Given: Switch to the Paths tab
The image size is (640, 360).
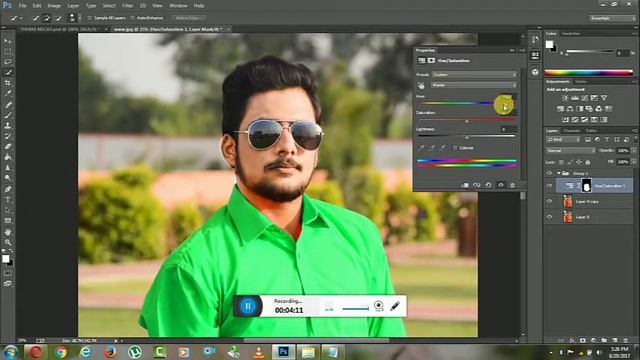Looking at the screenshot, I should (591, 131).
